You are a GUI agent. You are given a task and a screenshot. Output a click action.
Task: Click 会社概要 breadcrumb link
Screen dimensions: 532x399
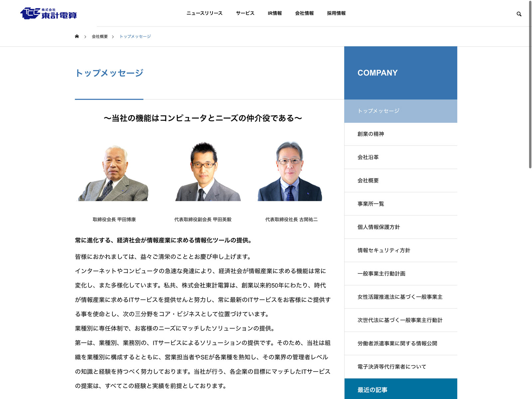click(100, 37)
